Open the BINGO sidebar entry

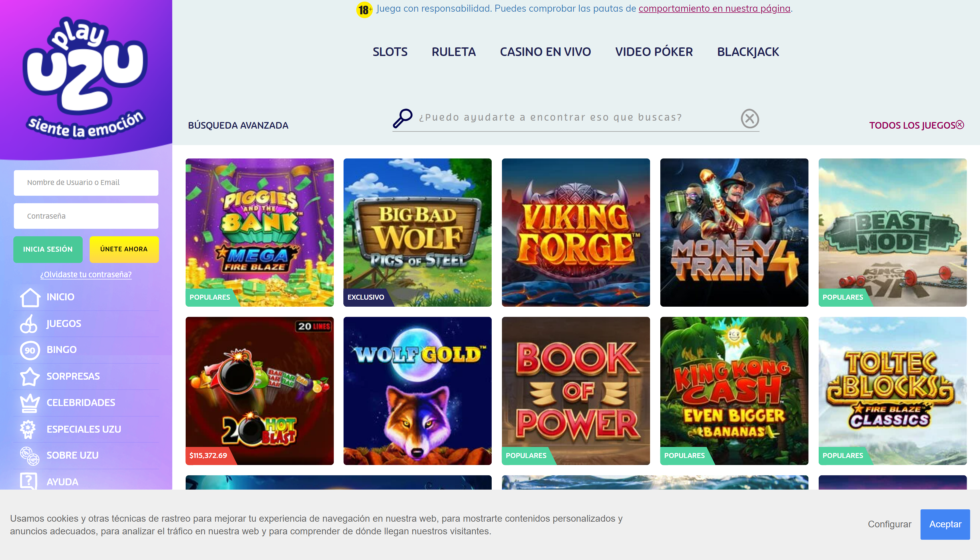(62, 350)
